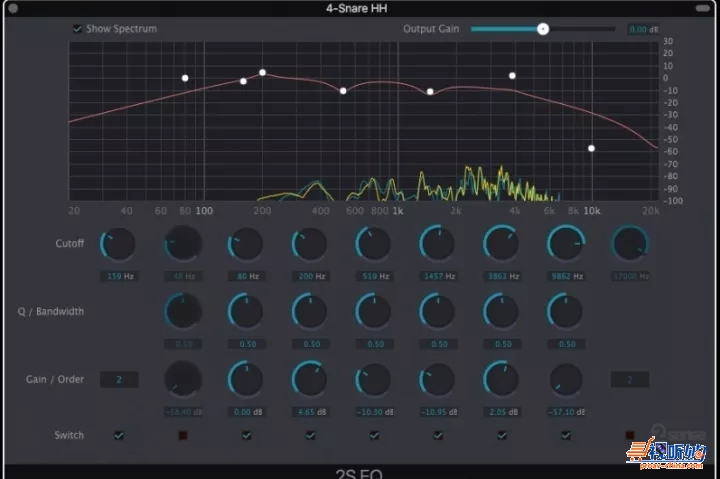The height and width of the screenshot is (479, 720).
Task: Click the cutoff knob above 159 Hz
Action: tap(118, 244)
